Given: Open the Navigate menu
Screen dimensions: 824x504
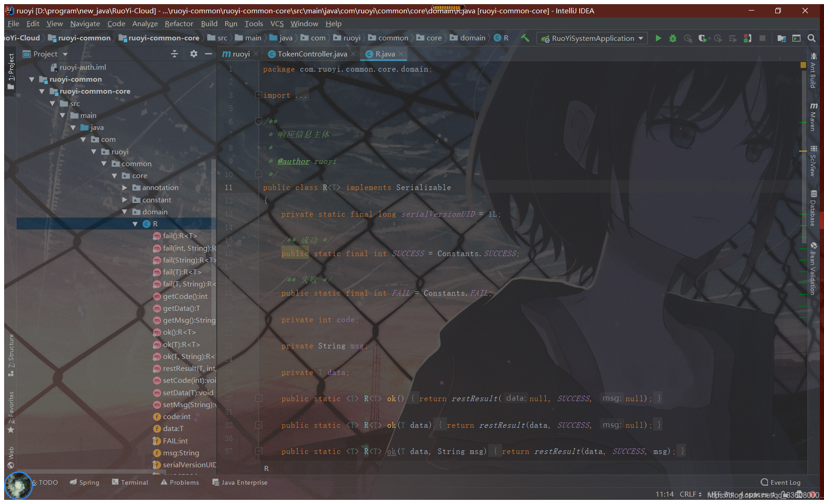Looking at the screenshot, I should tap(85, 23).
